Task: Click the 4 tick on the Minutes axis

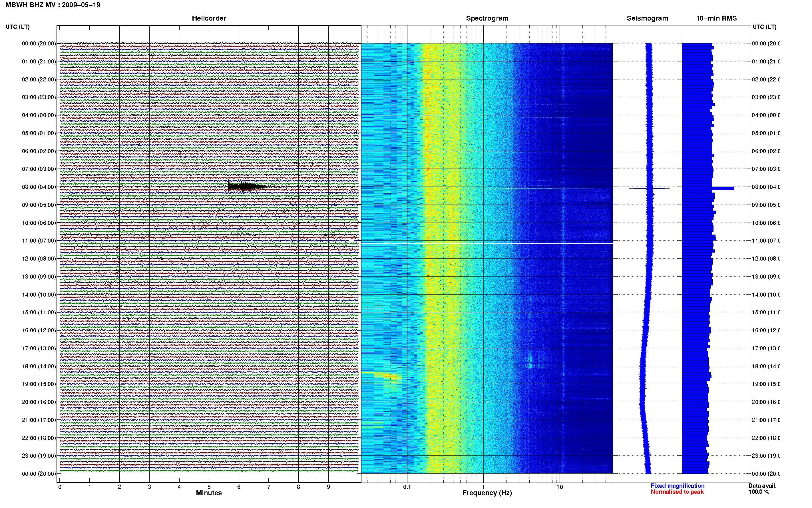Action: tap(179, 487)
